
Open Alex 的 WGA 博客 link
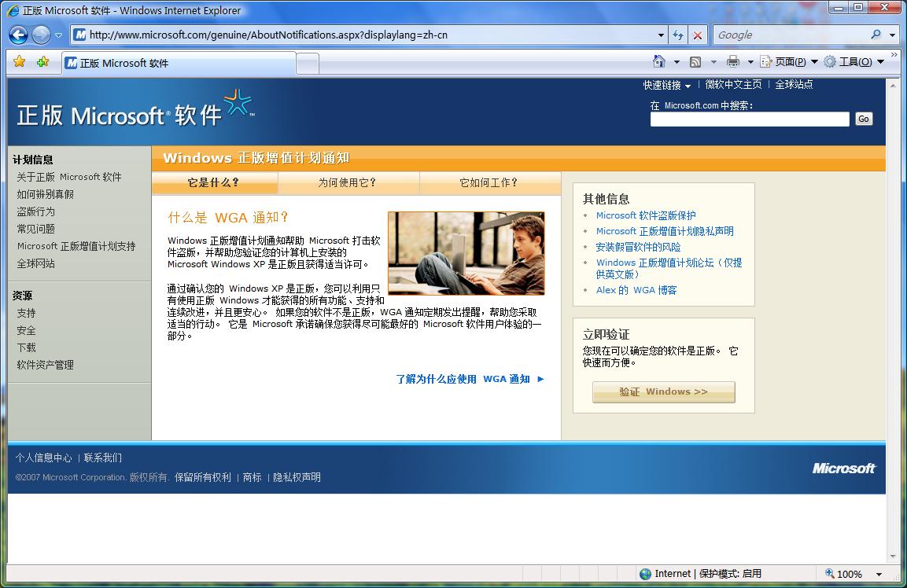tap(636, 290)
